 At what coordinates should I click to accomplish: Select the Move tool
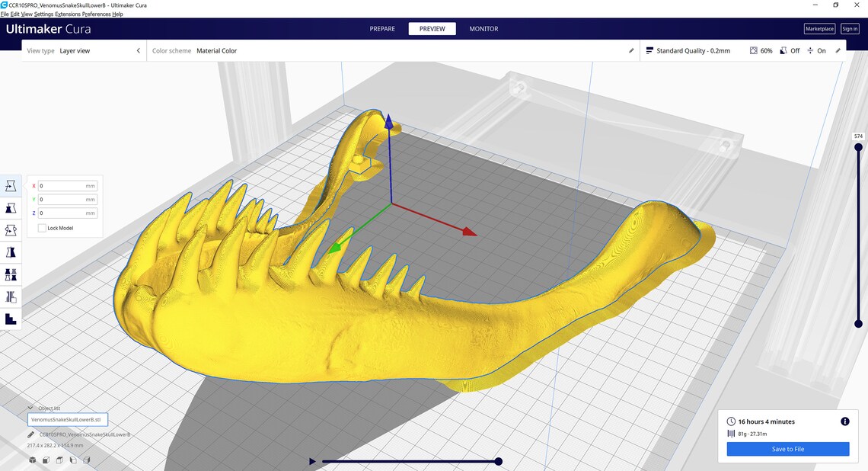[x=11, y=185]
